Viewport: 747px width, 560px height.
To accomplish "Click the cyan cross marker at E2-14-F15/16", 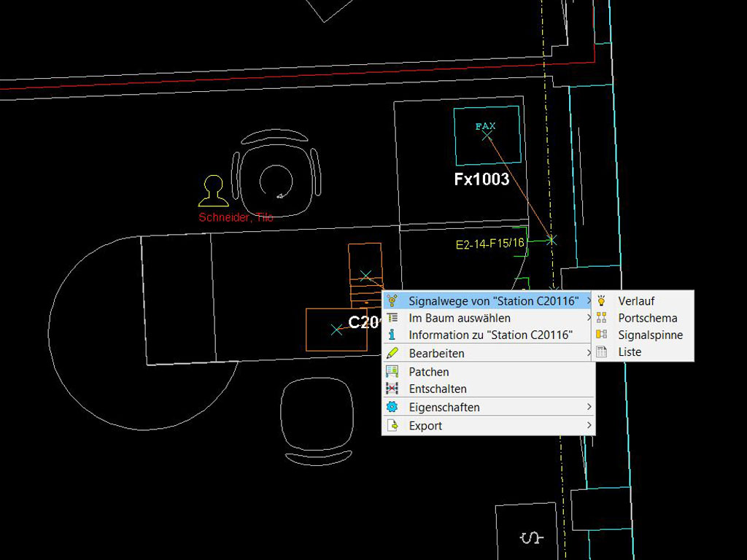I will (551, 240).
